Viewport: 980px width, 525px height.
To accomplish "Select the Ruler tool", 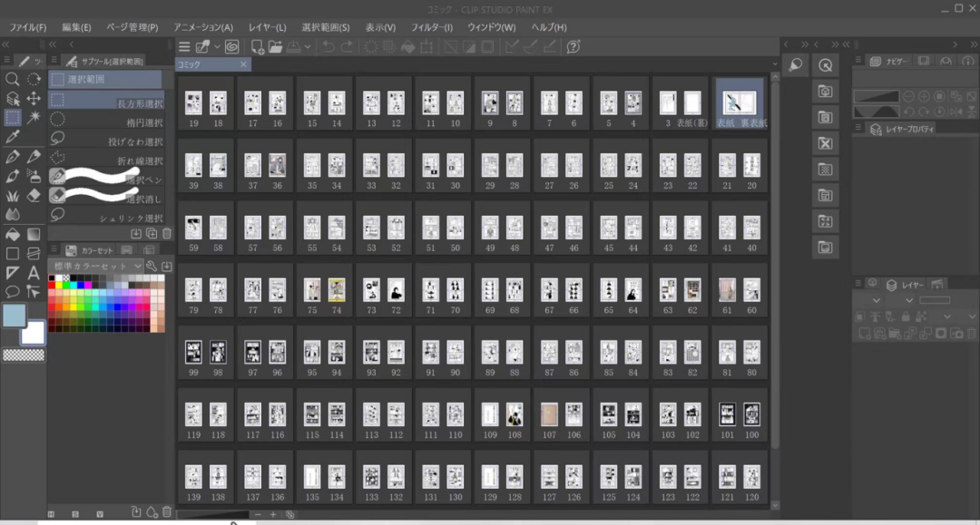I will (x=12, y=272).
